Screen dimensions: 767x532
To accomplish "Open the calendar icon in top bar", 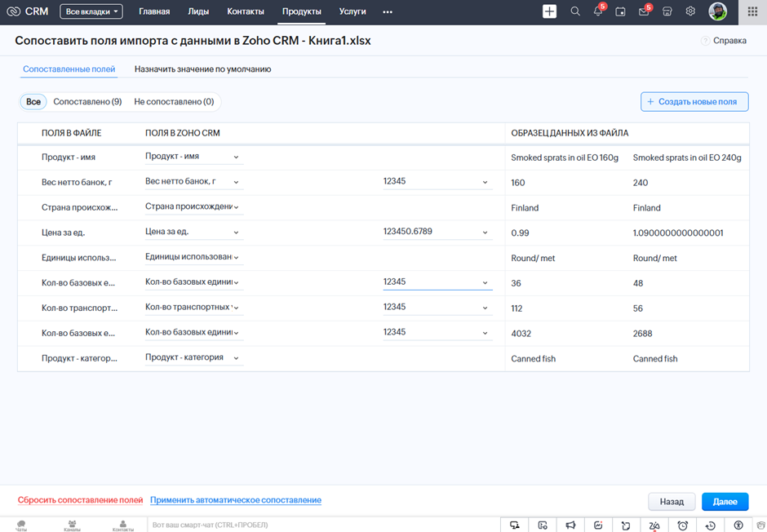I will point(621,11).
